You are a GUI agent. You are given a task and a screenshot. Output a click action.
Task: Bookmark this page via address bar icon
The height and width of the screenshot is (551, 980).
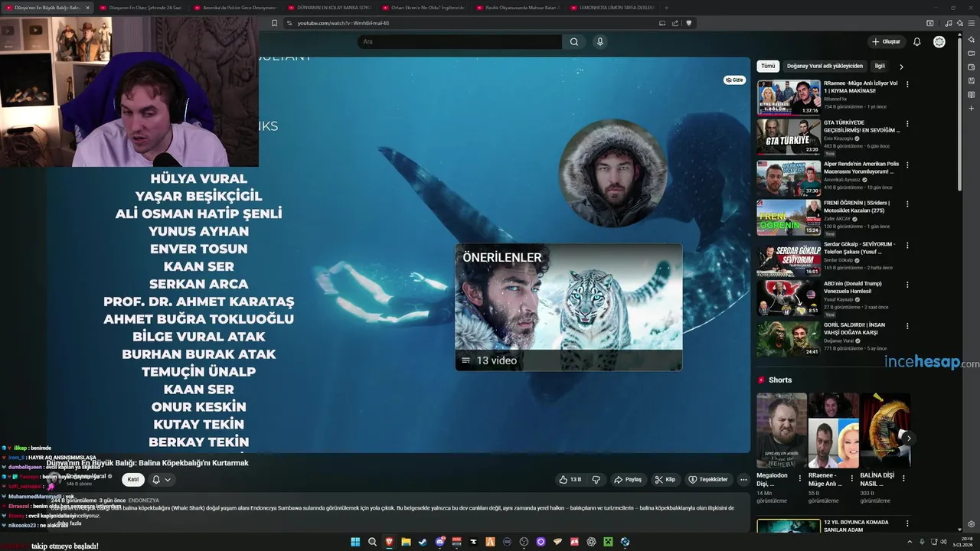point(274,23)
